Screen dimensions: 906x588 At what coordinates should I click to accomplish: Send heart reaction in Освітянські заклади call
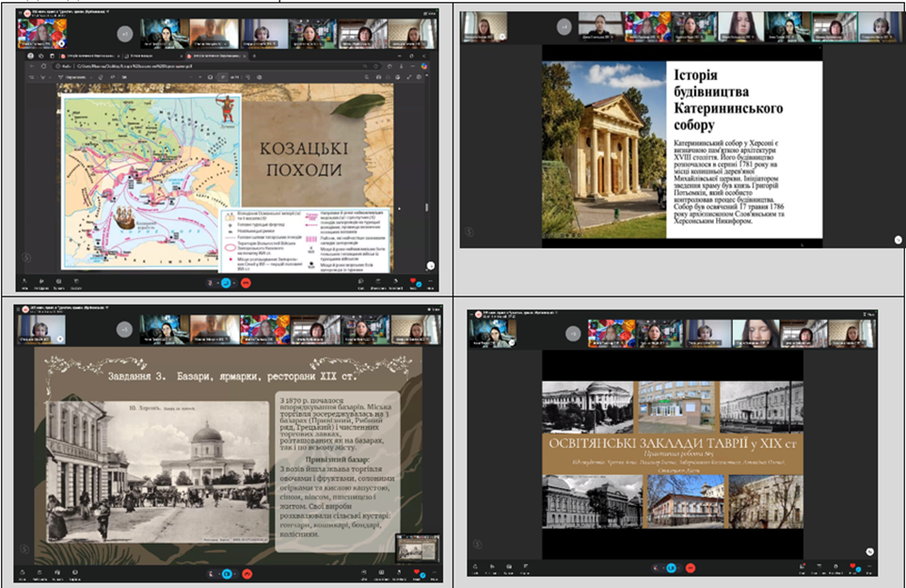click(852, 565)
